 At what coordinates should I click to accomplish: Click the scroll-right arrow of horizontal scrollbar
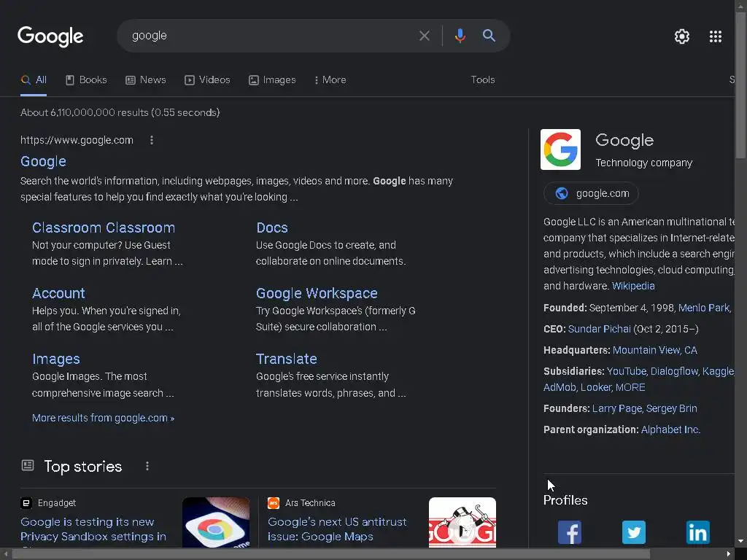tap(729, 554)
